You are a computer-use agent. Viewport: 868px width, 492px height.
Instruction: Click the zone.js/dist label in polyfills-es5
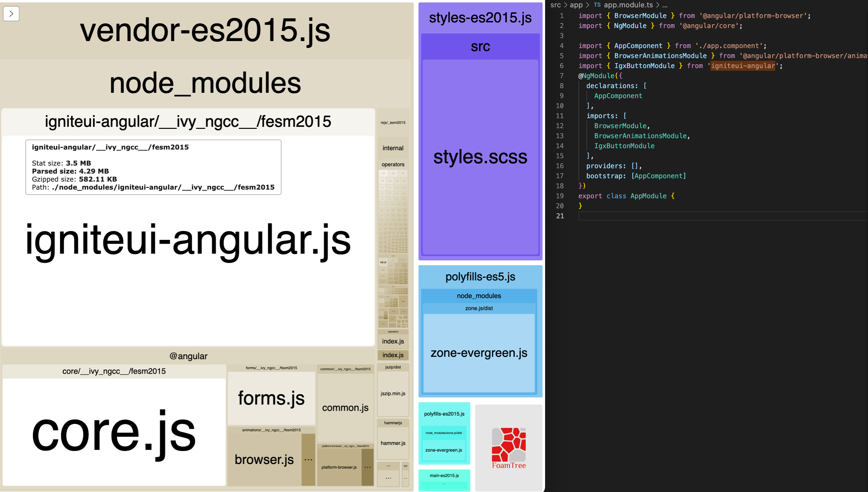(x=479, y=308)
